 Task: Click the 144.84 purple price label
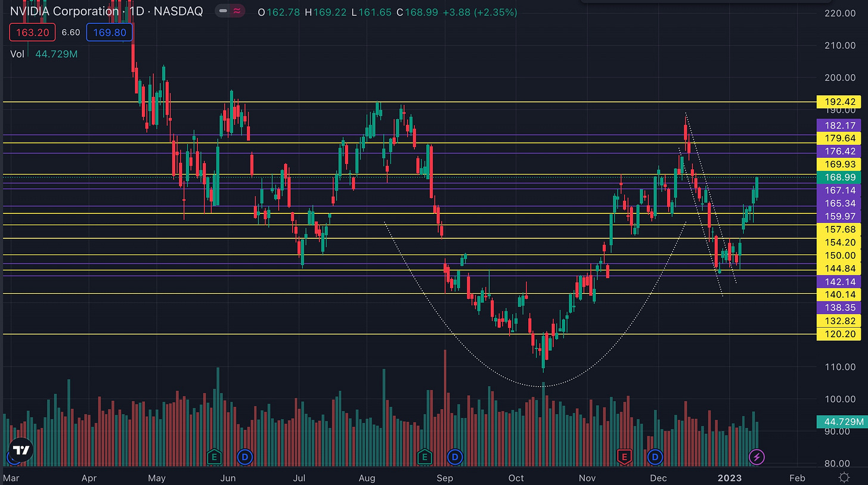(839, 269)
